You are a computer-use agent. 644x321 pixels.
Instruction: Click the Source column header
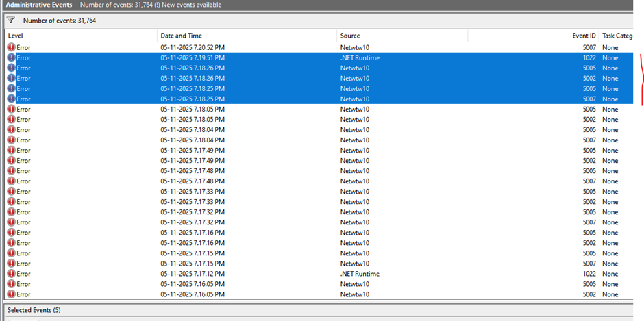[402, 36]
